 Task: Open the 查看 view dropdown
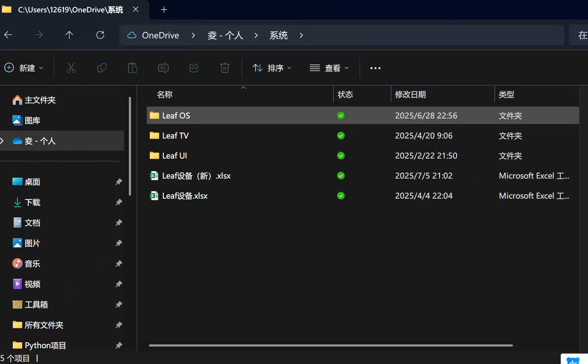pos(329,68)
